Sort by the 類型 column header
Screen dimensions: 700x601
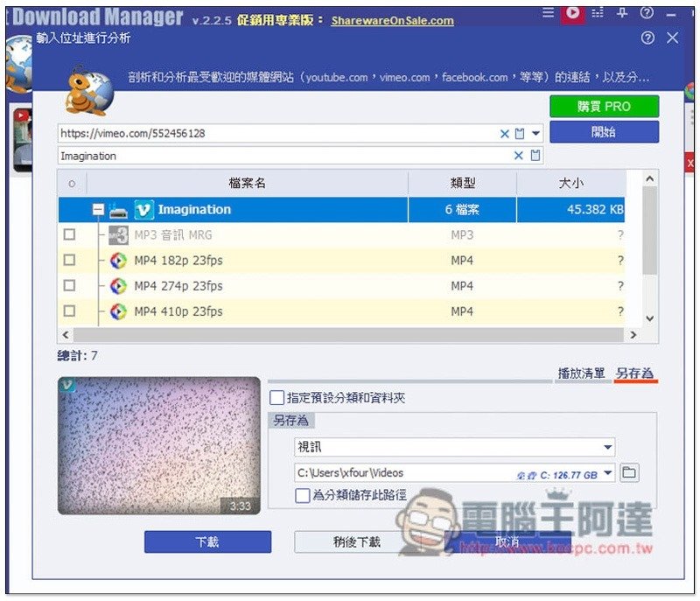coord(463,183)
